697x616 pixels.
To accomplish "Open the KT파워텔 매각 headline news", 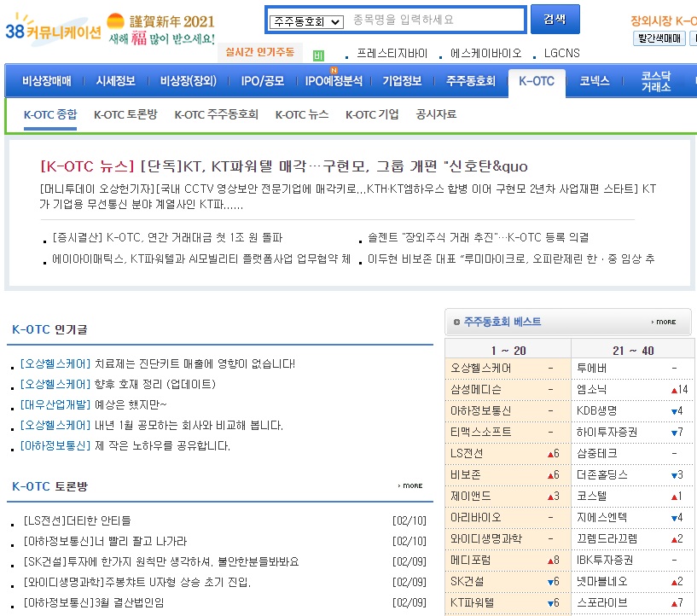I will pos(283,166).
